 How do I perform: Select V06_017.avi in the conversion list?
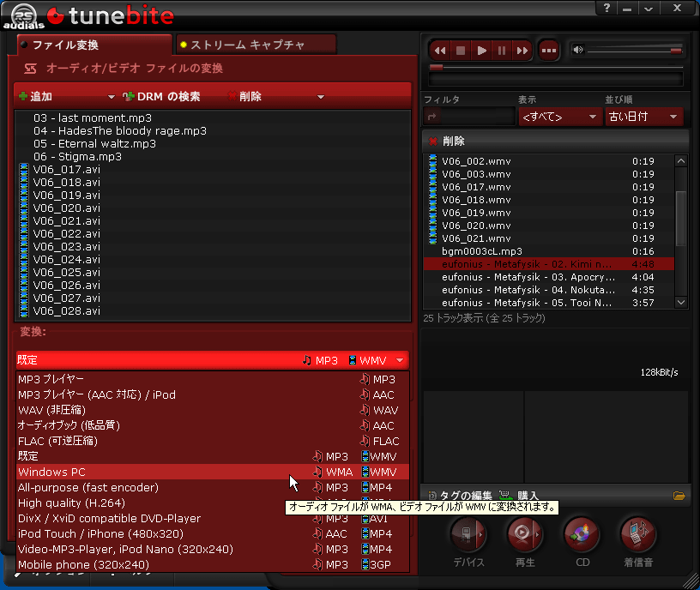(x=213, y=170)
